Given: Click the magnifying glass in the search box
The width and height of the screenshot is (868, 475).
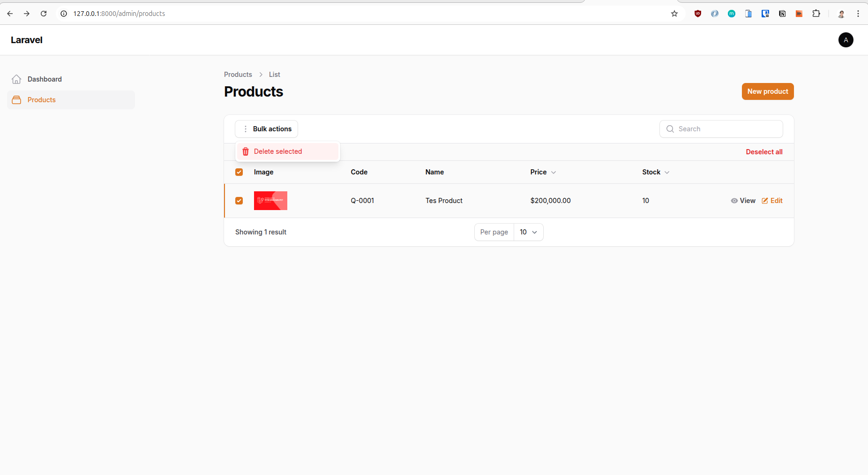Looking at the screenshot, I should point(671,129).
